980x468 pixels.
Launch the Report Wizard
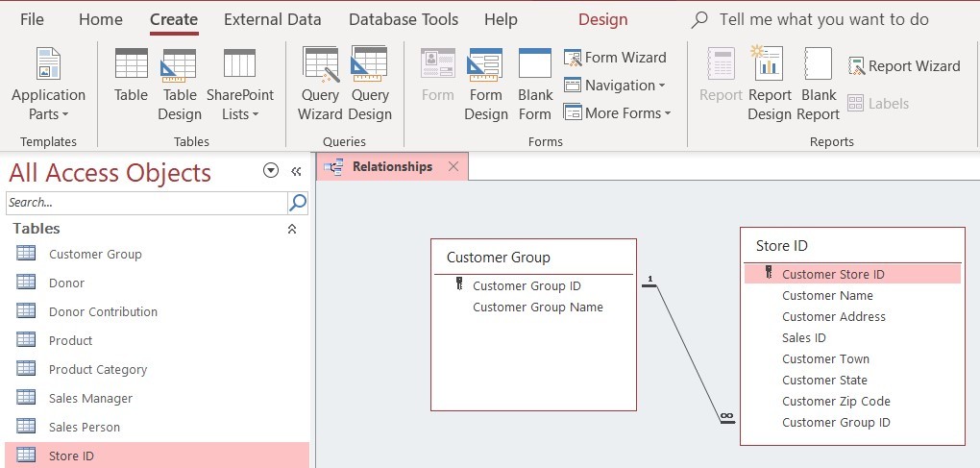click(x=904, y=66)
